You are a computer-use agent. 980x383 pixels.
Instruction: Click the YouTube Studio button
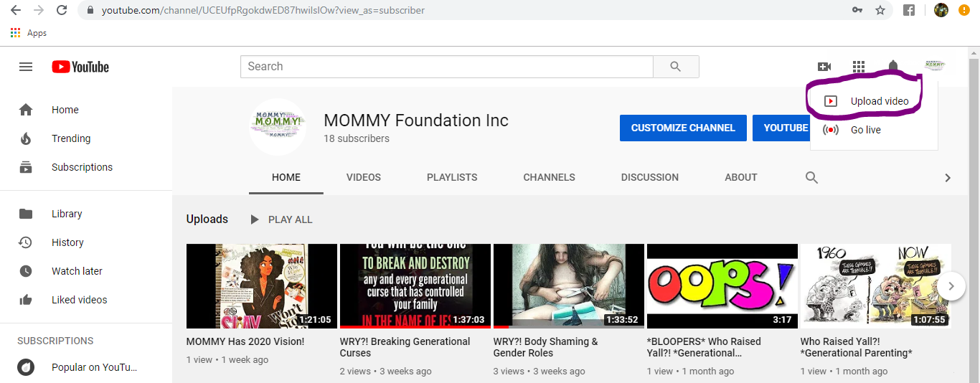pyautogui.click(x=782, y=128)
